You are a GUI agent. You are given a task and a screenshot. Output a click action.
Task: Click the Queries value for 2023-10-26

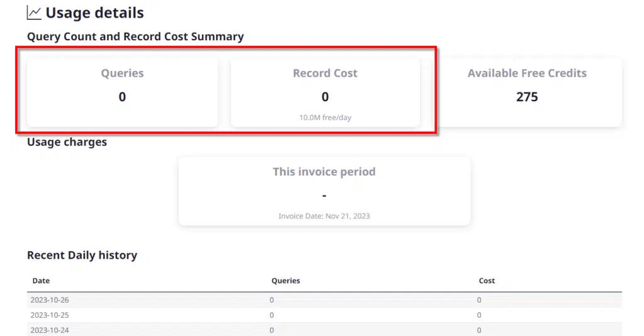point(272,300)
